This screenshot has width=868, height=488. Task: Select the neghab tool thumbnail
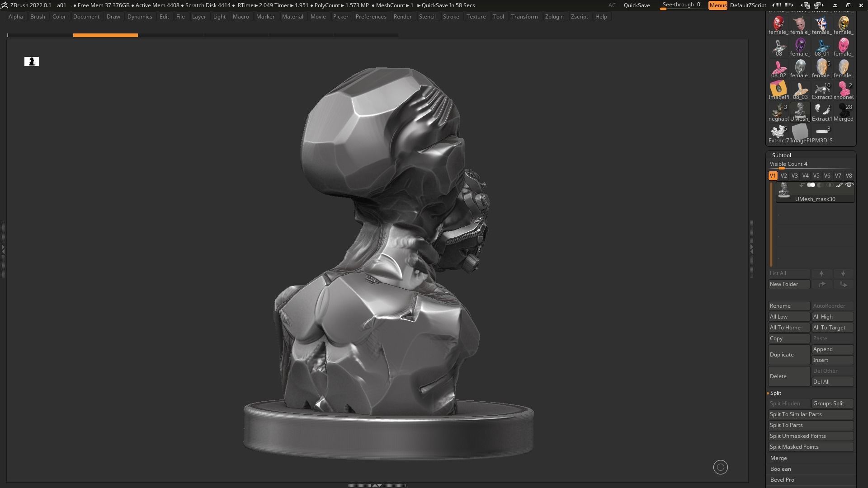point(778,112)
